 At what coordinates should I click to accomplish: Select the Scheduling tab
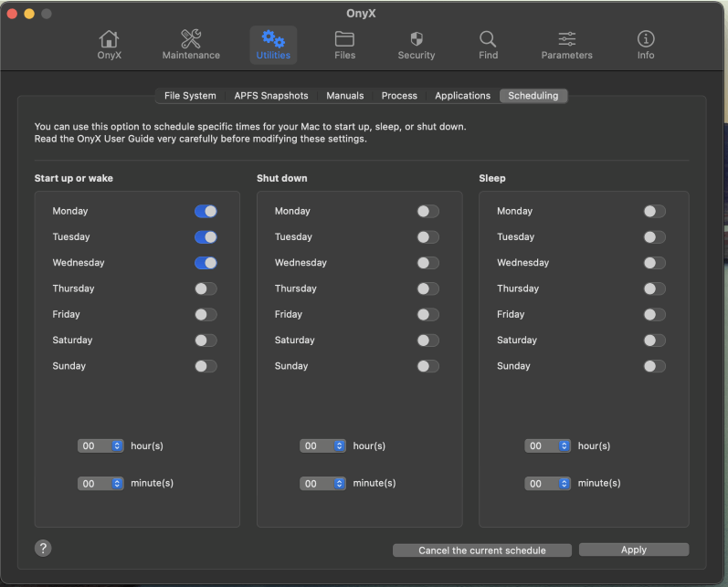(533, 96)
